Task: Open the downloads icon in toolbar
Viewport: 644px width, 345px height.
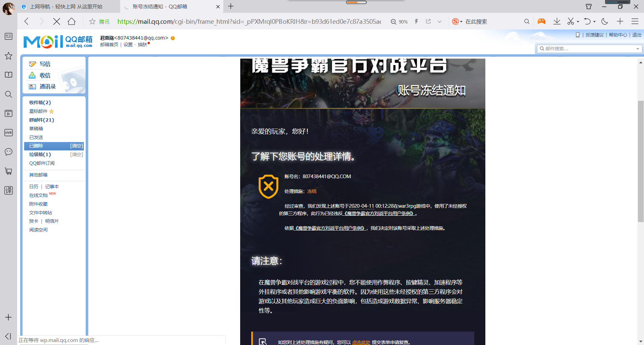Action: (x=557, y=21)
